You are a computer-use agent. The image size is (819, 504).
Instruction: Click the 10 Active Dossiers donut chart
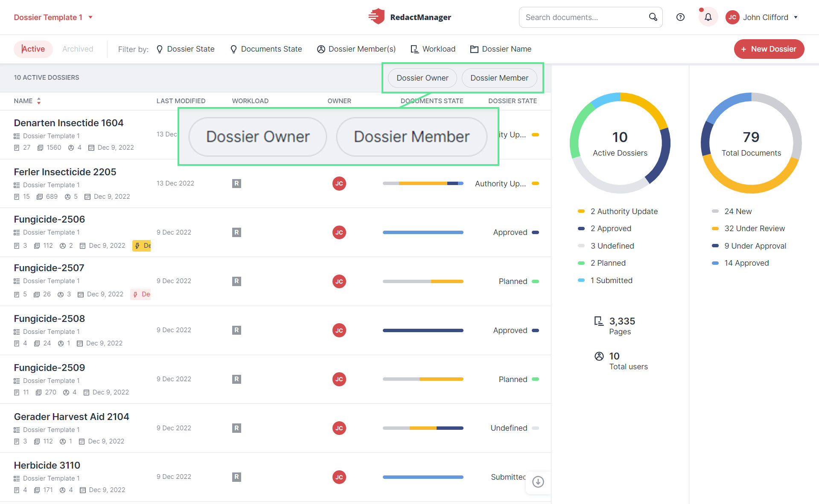[x=620, y=143]
